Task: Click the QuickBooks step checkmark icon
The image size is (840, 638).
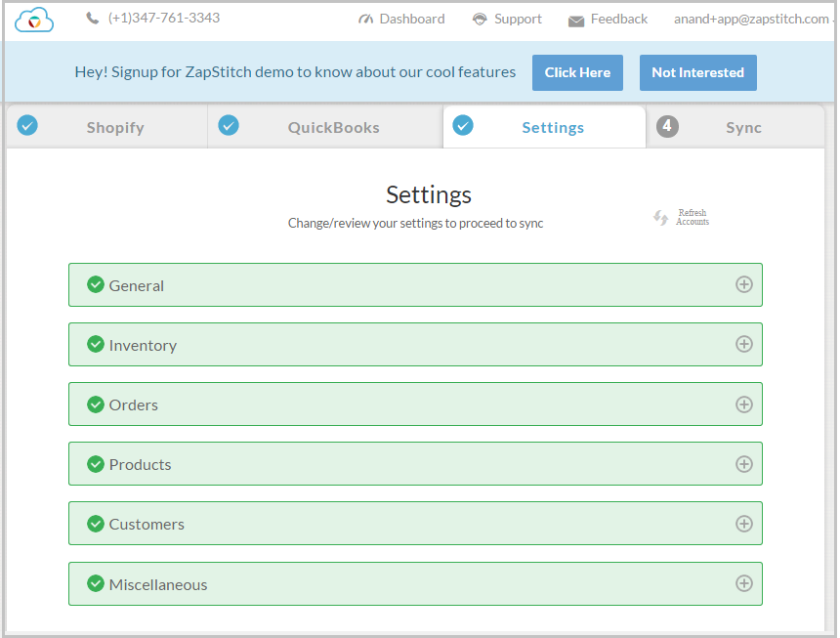Action: tap(229, 125)
